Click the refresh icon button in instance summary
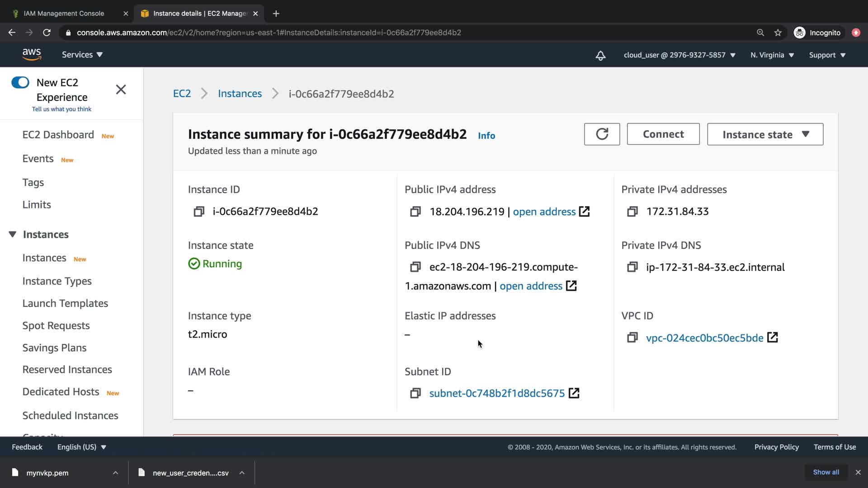Image resolution: width=868 pixels, height=488 pixels. point(602,134)
